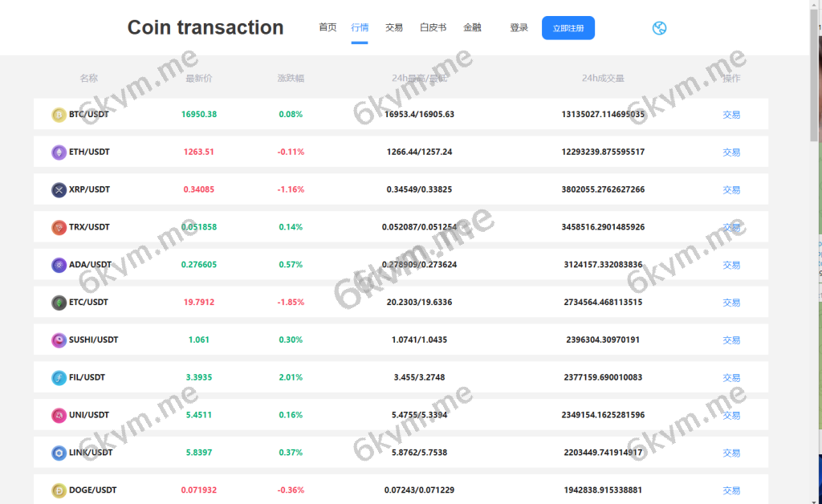Click the 登录 link
The height and width of the screenshot is (504, 822).
pyautogui.click(x=519, y=26)
